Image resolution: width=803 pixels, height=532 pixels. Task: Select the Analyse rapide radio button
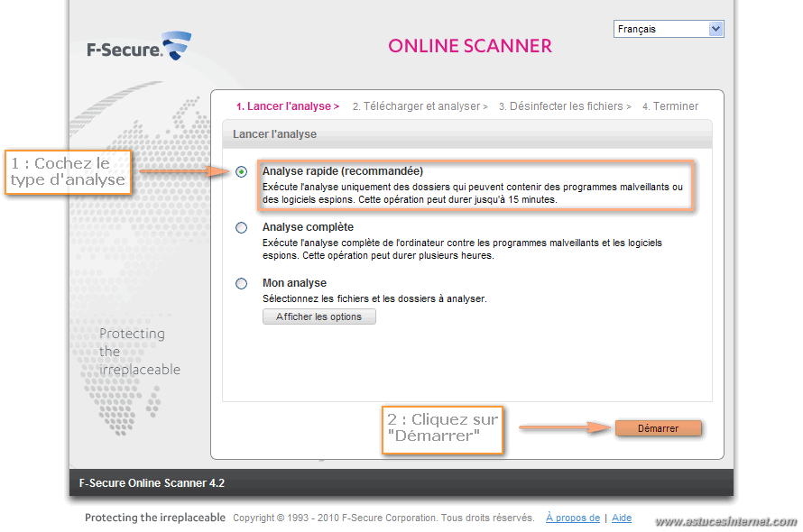[x=241, y=171]
